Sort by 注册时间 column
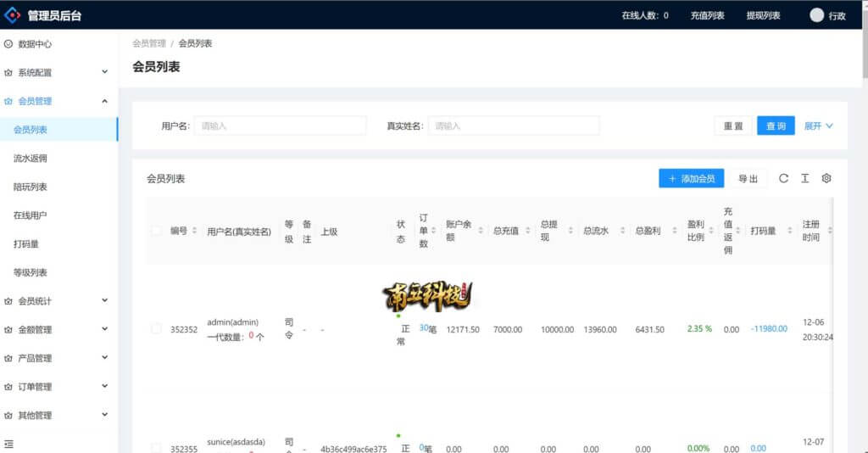868x453 pixels. tap(830, 231)
